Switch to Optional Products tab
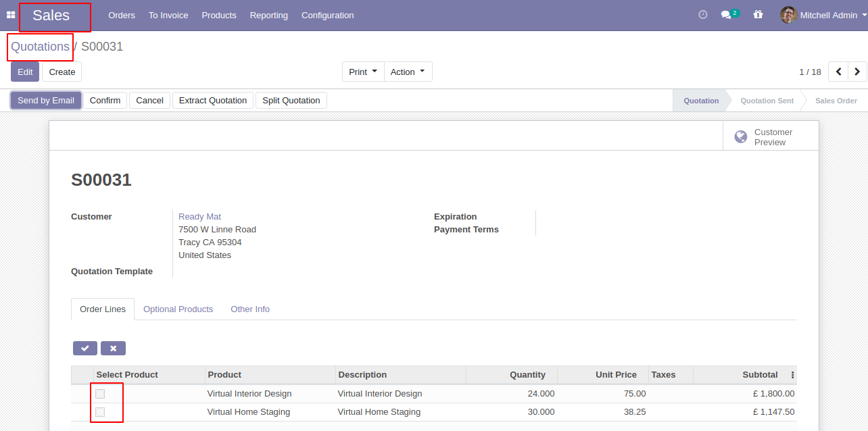 pyautogui.click(x=178, y=309)
